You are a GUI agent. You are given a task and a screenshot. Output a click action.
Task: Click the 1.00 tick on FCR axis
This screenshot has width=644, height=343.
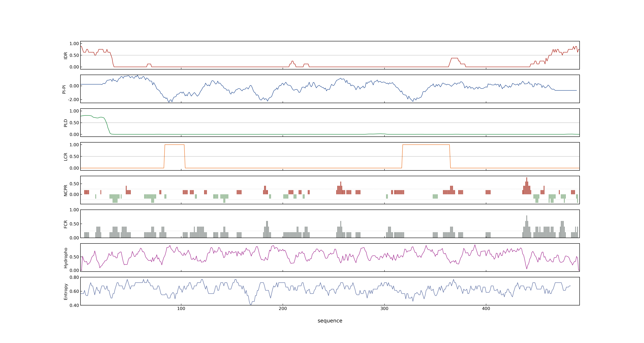74,210
